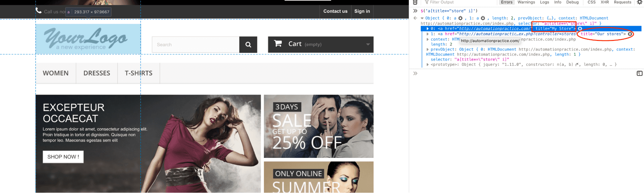Click the phone icon next to Call us now
This screenshot has height=193, width=644.
pos(39,11)
